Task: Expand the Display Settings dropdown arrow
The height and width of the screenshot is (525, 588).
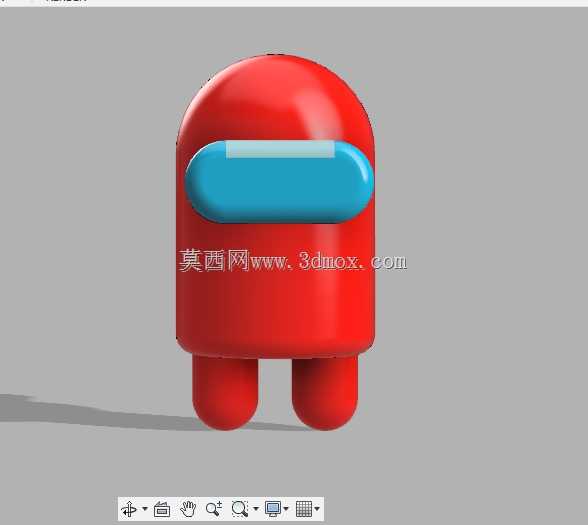Action: pyautogui.click(x=286, y=509)
